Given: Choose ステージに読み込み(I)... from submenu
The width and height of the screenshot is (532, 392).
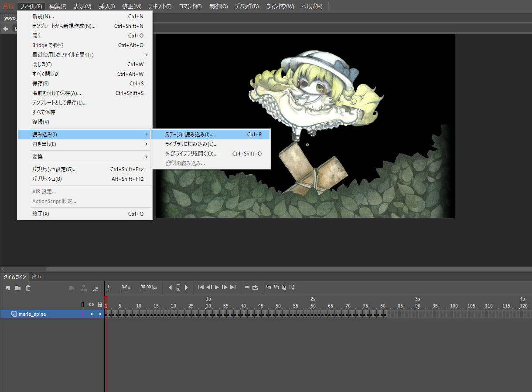Looking at the screenshot, I should point(210,135).
